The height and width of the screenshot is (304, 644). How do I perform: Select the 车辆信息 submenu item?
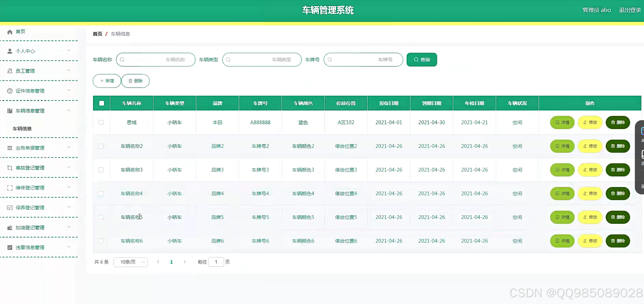pyautogui.click(x=22, y=129)
